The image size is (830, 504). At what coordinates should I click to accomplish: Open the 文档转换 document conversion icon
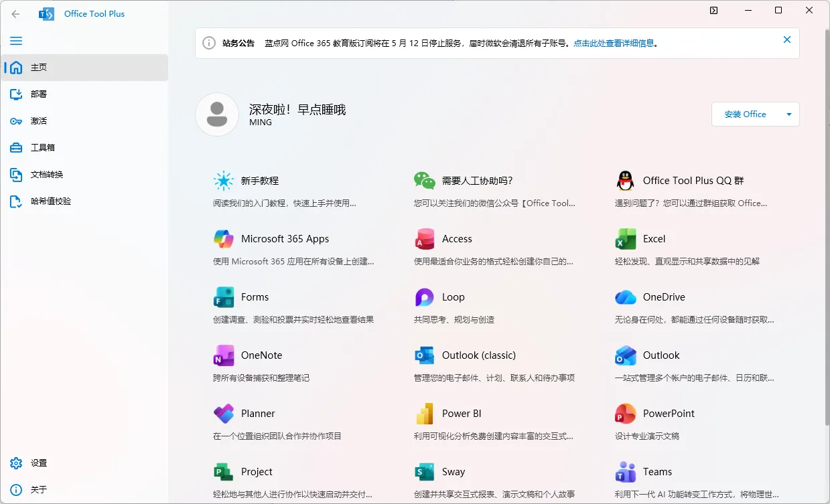pyautogui.click(x=16, y=174)
